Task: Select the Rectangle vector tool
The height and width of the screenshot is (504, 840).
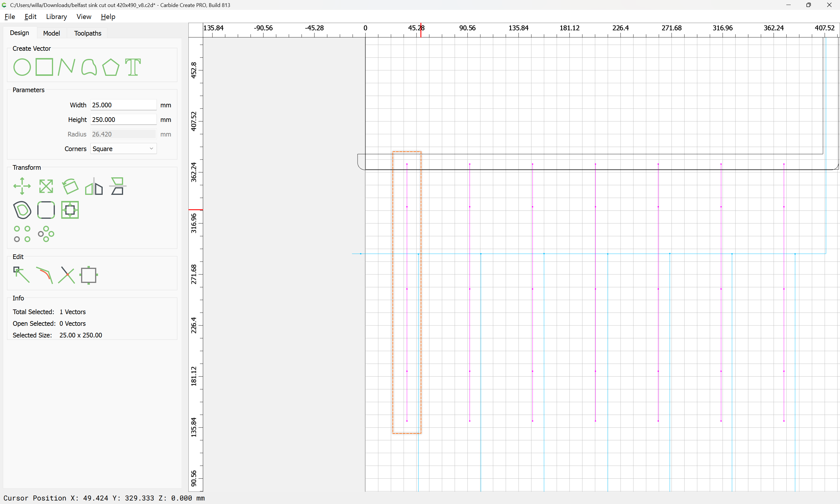Action: (44, 67)
